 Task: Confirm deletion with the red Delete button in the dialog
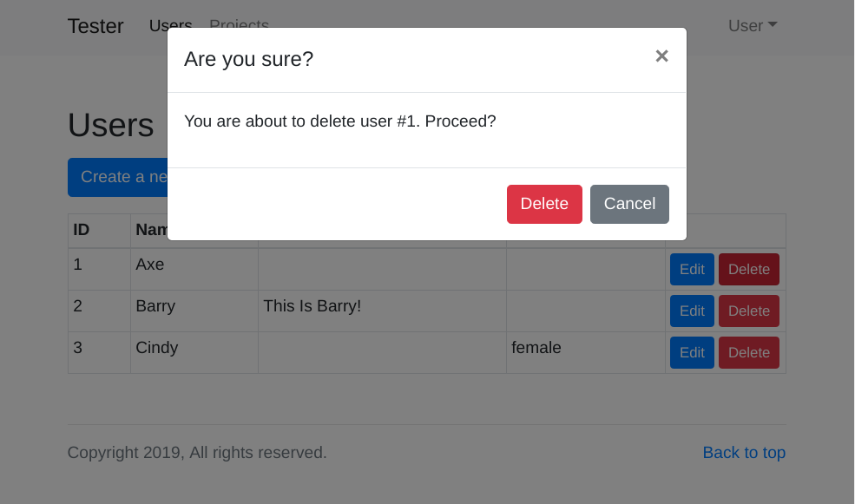[x=544, y=204]
